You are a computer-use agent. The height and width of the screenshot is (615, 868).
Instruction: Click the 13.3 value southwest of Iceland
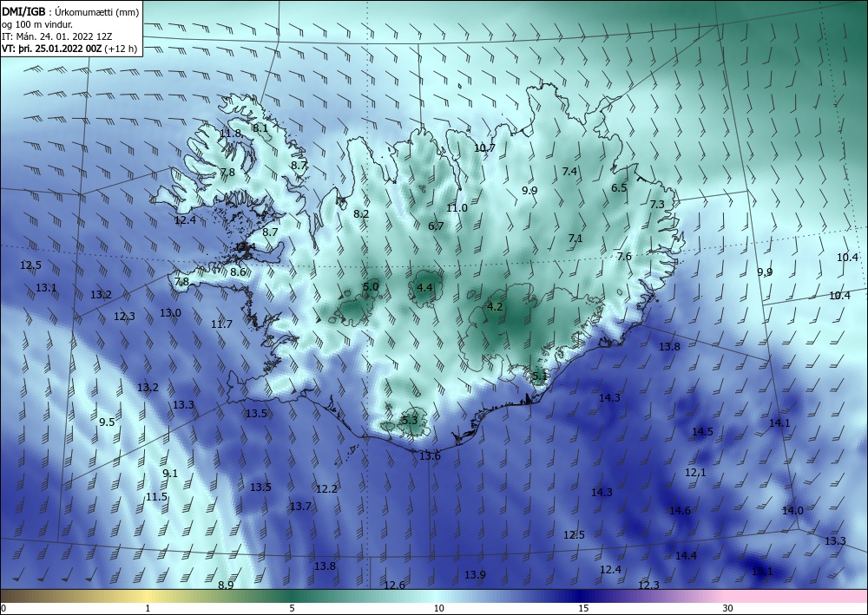(x=183, y=405)
